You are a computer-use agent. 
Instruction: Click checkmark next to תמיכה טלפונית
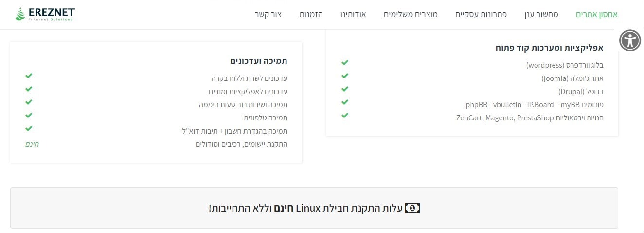[29, 116]
